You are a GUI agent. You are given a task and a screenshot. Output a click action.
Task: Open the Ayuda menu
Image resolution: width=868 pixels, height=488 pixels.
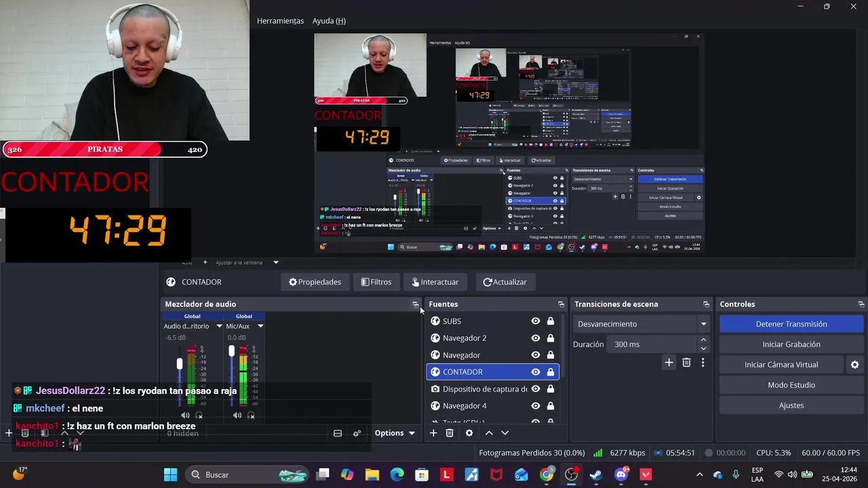[329, 21]
